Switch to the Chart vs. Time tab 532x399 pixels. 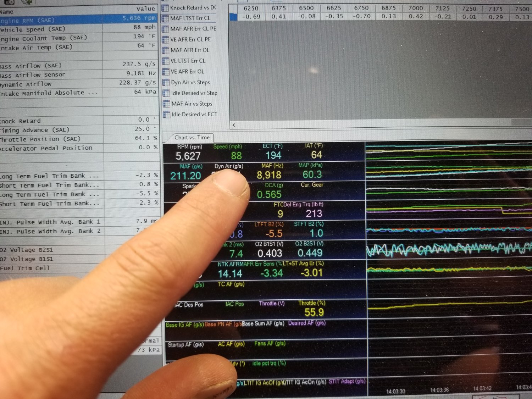pos(192,138)
